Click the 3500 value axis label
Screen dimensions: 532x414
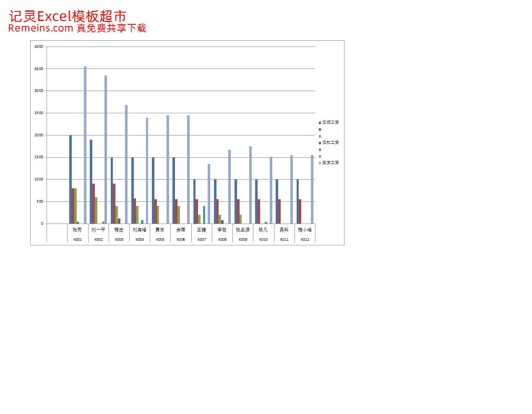pos(39,69)
